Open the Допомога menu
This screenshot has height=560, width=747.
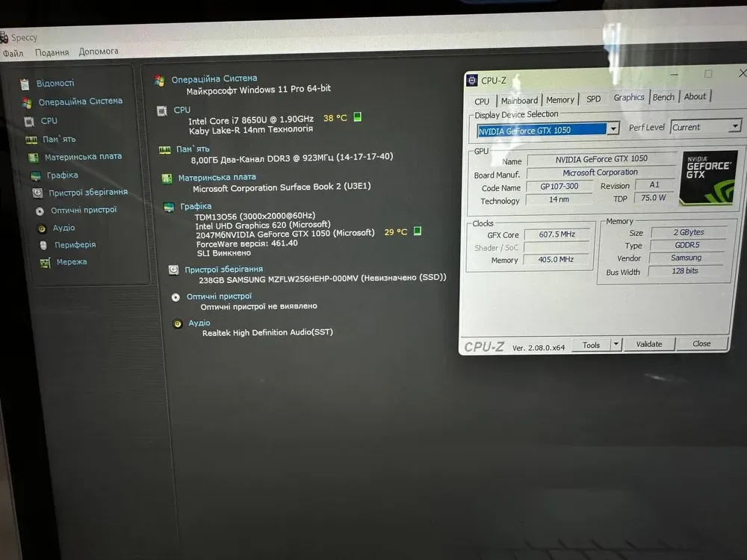(x=99, y=52)
